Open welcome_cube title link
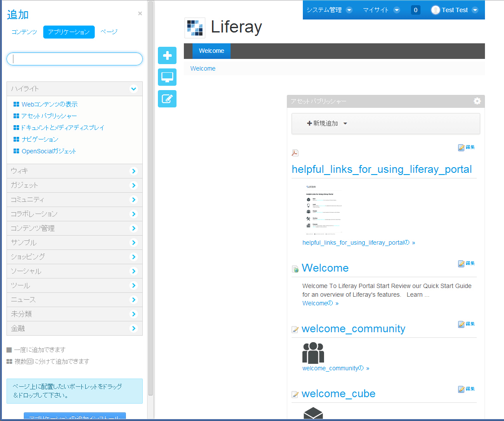504x421 pixels. [x=338, y=394]
